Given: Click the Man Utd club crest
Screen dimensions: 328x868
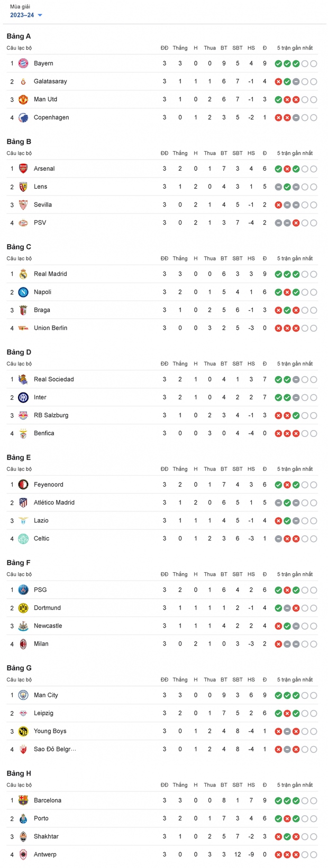Looking at the screenshot, I should pyautogui.click(x=23, y=99).
